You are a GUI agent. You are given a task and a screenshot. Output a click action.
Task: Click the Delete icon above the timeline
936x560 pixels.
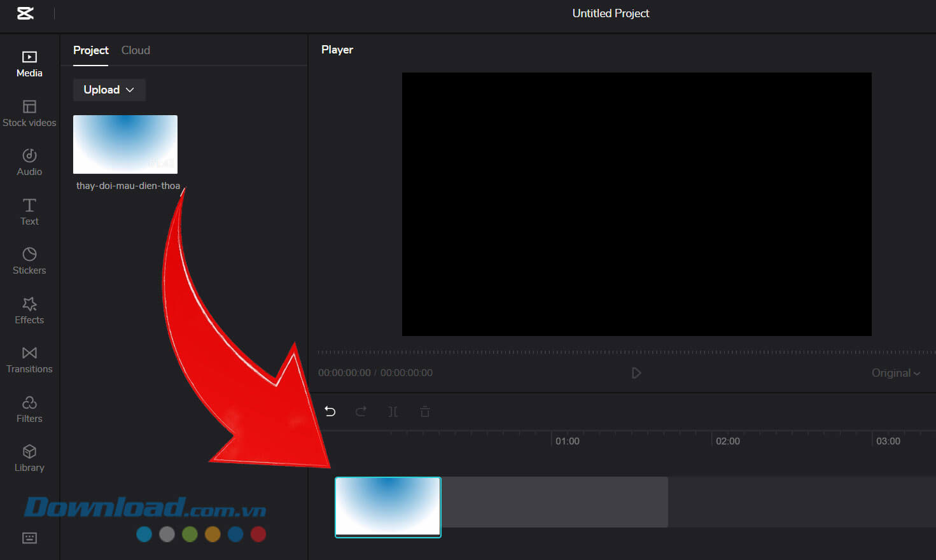click(x=424, y=412)
